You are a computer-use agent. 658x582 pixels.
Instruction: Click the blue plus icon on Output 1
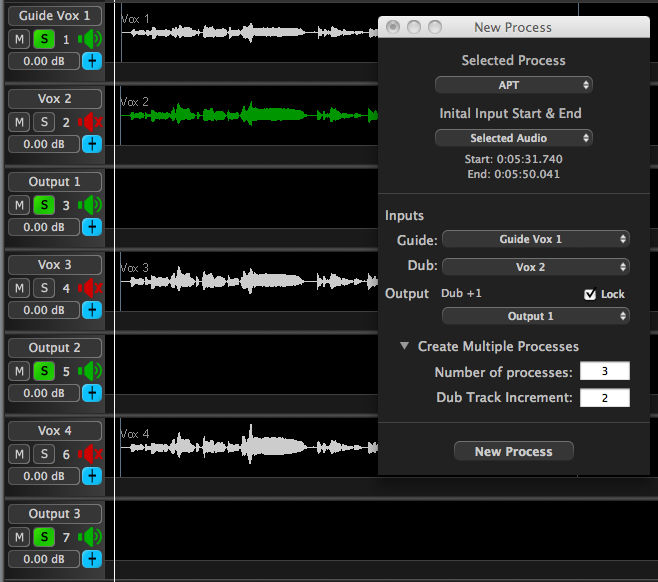[x=92, y=227]
